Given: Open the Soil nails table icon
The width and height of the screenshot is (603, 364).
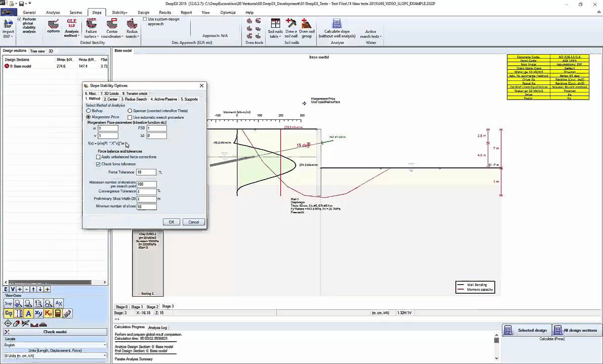Looking at the screenshot, I should click(x=275, y=24).
